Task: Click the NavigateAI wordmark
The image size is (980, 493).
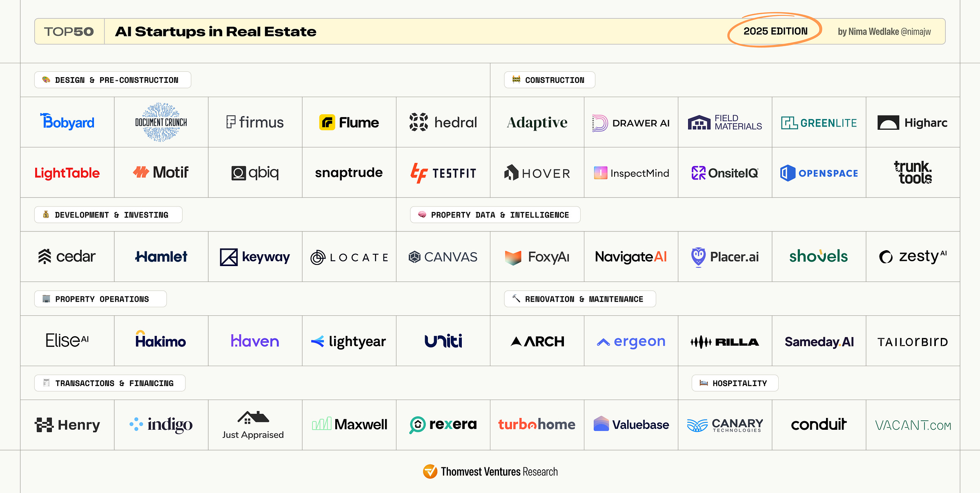Action: point(631,257)
